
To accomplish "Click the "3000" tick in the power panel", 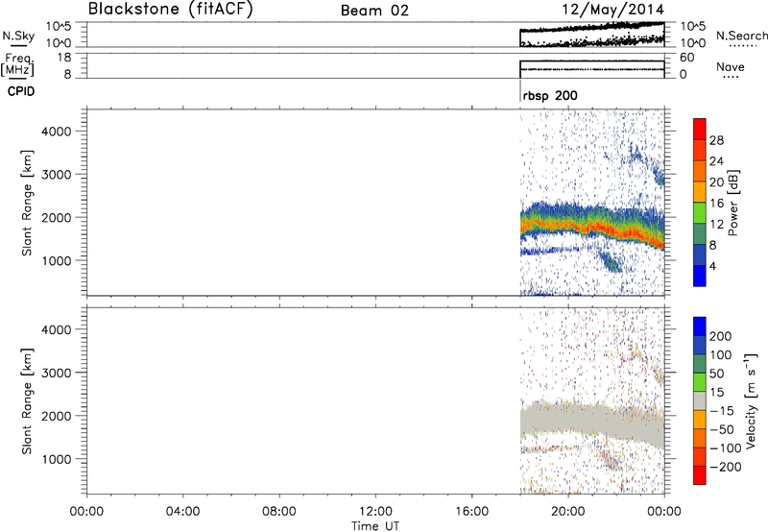I will 56,175.
